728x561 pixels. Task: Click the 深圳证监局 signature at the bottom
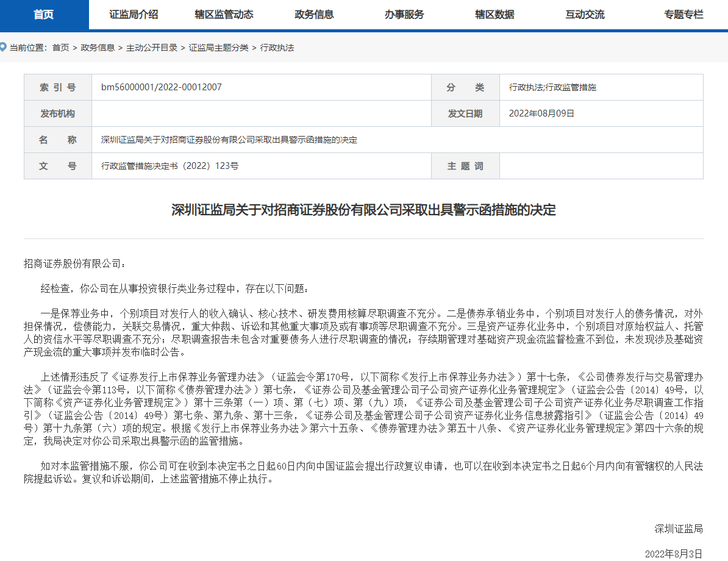(x=679, y=528)
